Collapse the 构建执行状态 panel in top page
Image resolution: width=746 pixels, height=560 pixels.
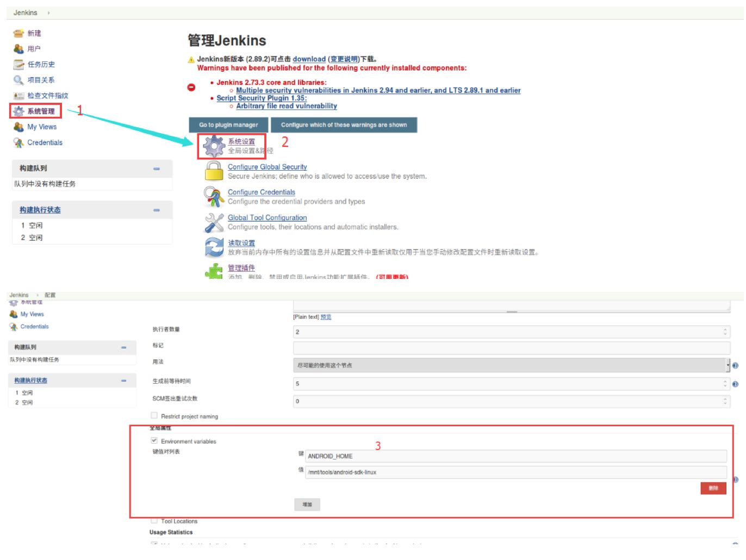pyautogui.click(x=157, y=210)
